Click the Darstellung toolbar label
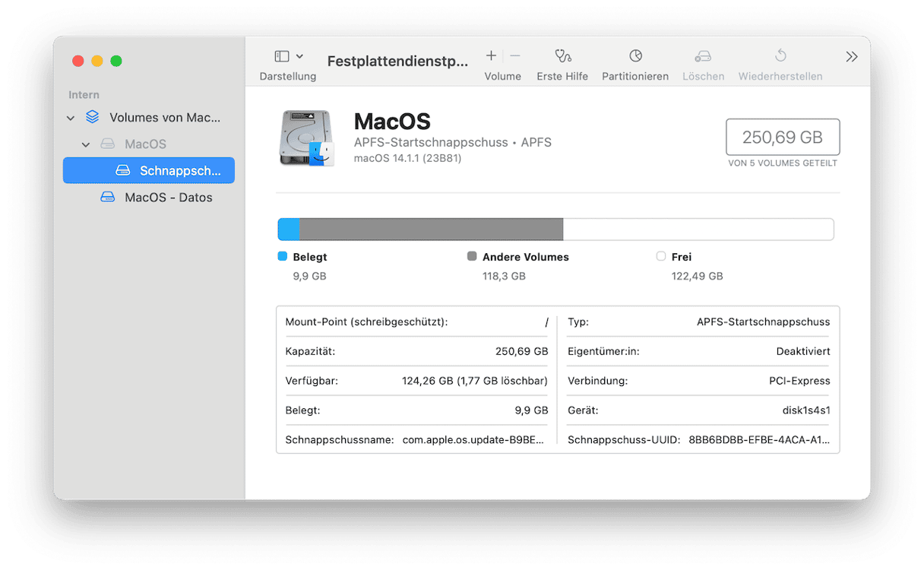Screen dimensions: 924x570 pos(288,77)
